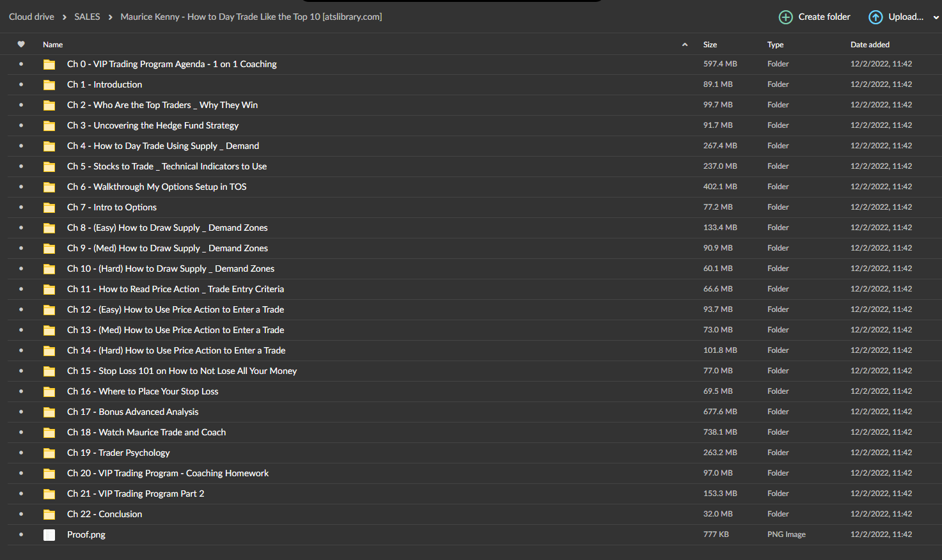Toggle favorite dot beside Proof.png
942x560 pixels.
(x=21, y=534)
